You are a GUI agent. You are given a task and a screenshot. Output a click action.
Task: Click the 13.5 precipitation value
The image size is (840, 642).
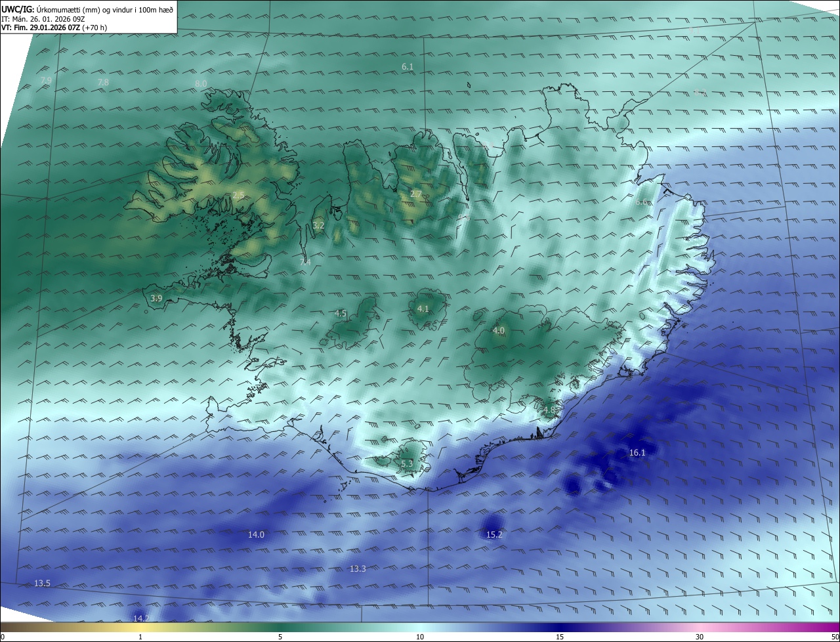42,583
